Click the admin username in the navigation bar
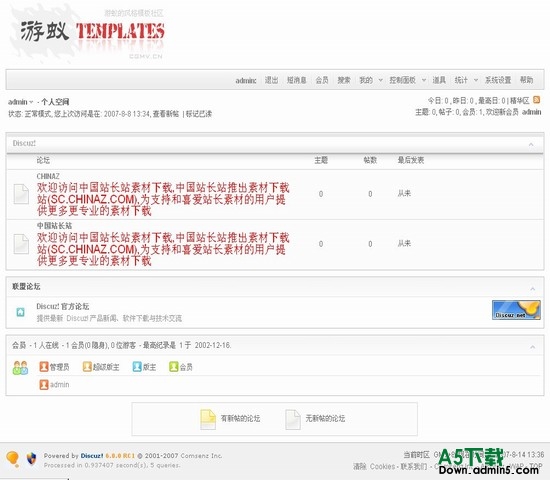Screen dimensions: 550x480 (x=246, y=81)
